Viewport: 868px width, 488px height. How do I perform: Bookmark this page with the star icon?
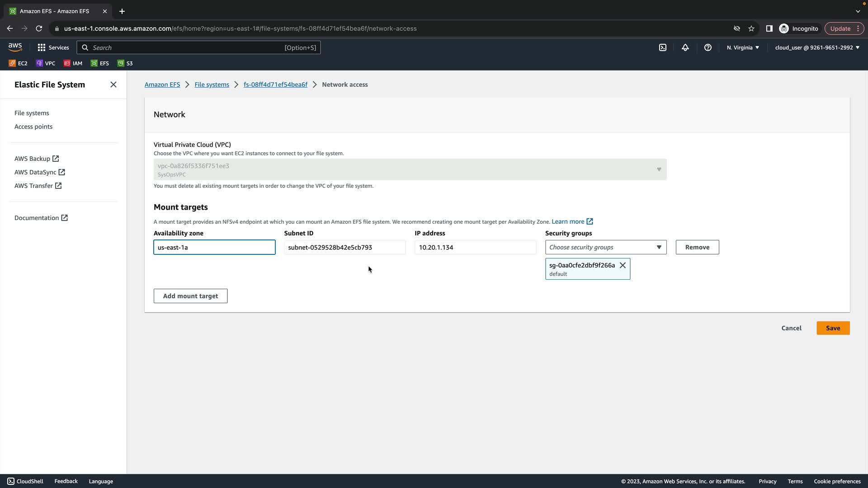[x=751, y=28]
